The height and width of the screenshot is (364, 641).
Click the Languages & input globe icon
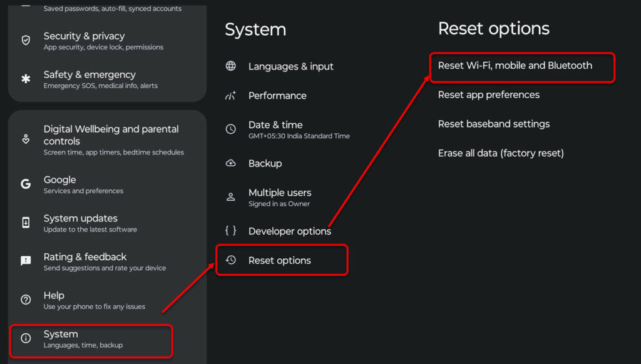coord(230,66)
